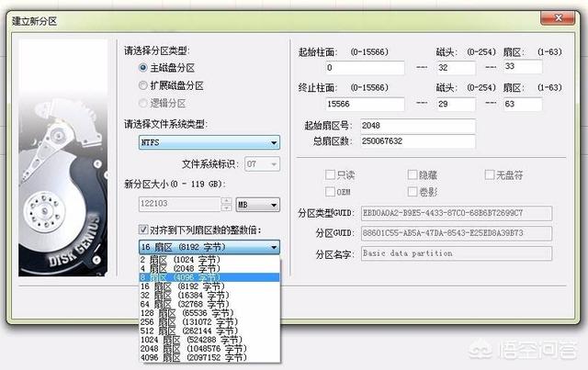This screenshot has width=588, height=370.
Task: Select 2 扇区 (1024 字节) from the list
Action: [209, 260]
